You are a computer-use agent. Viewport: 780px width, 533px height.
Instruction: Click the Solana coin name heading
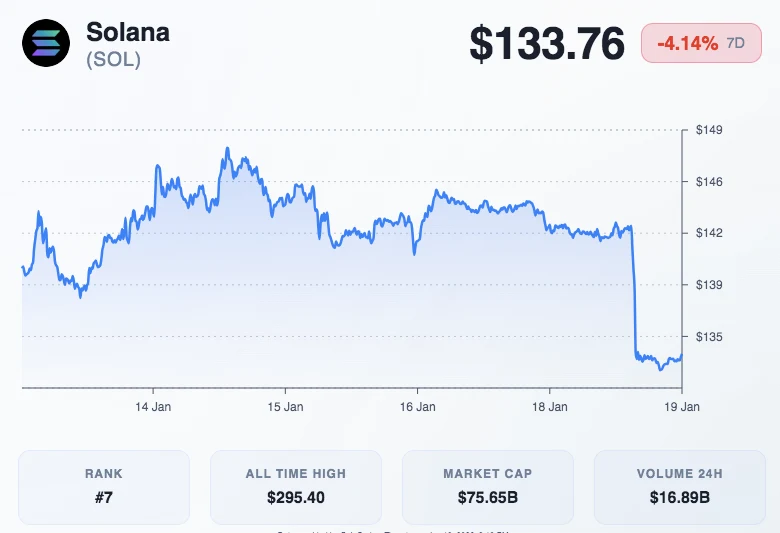click(x=128, y=32)
